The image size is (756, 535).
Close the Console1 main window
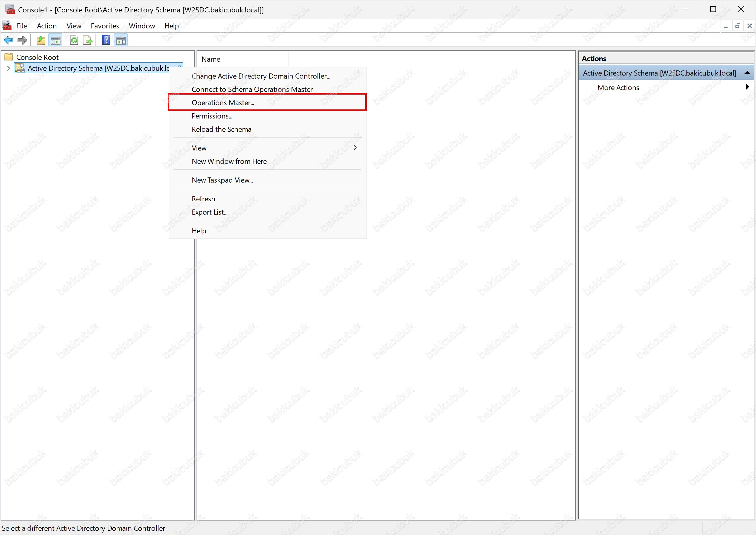pos(741,9)
